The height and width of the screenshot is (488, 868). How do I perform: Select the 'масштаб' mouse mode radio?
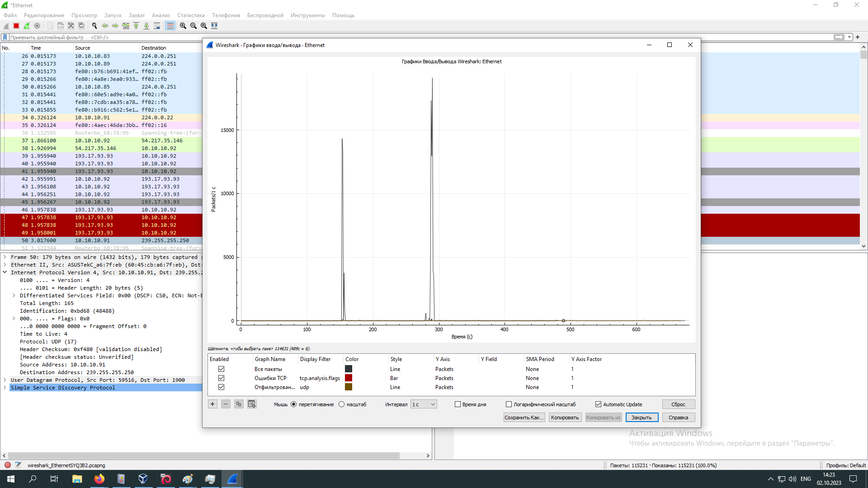pyautogui.click(x=342, y=404)
